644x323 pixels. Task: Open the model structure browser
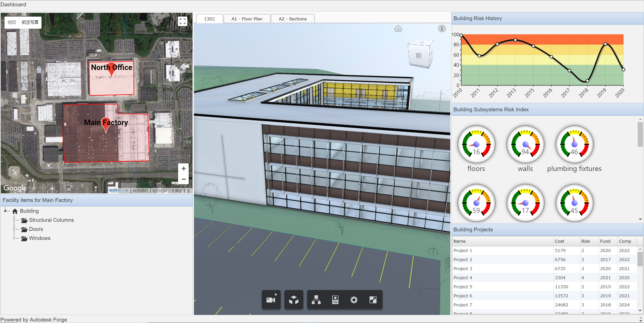(x=316, y=300)
